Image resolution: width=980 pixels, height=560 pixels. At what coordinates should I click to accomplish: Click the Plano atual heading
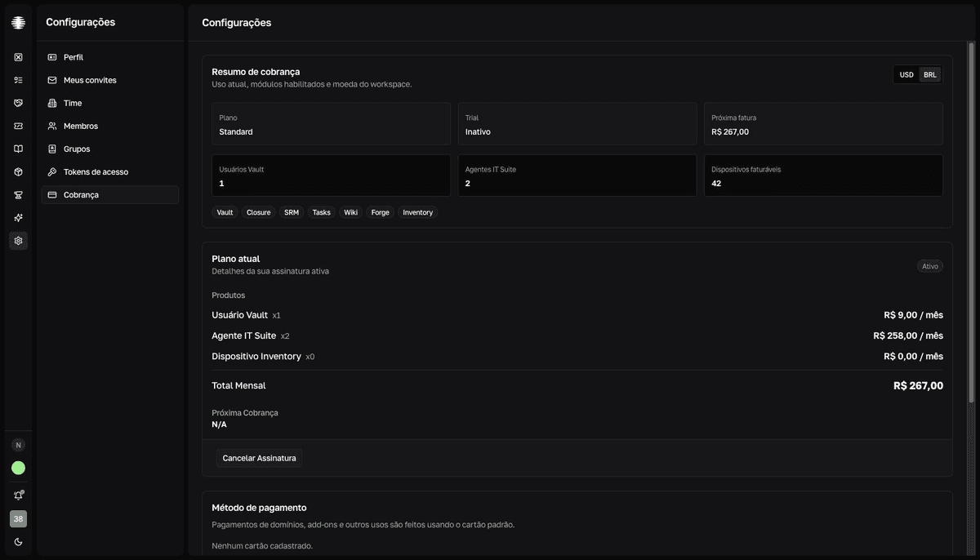pyautogui.click(x=235, y=259)
